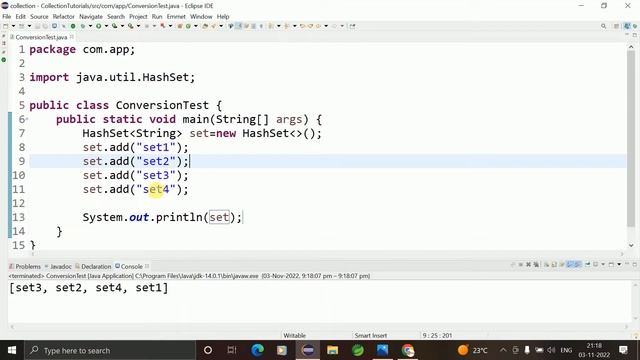
Task: Open the File menu
Action: (x=7, y=17)
